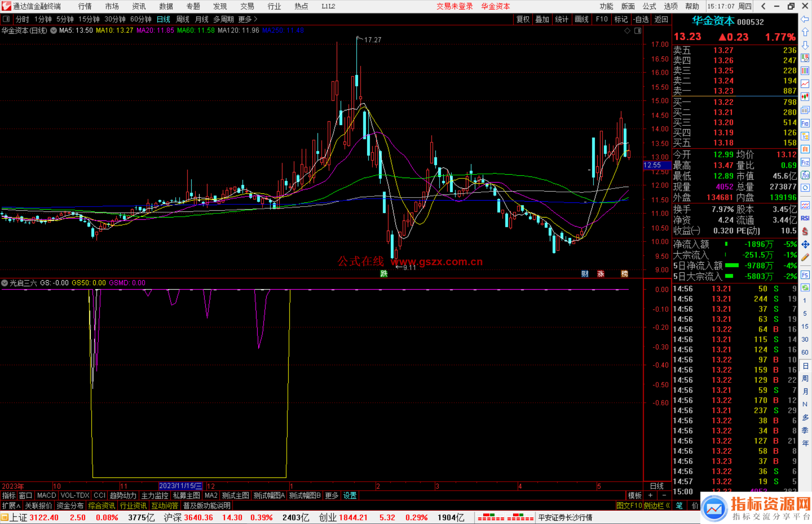
Task: Open the F10 company info sidebar icon
Action: 805,123
